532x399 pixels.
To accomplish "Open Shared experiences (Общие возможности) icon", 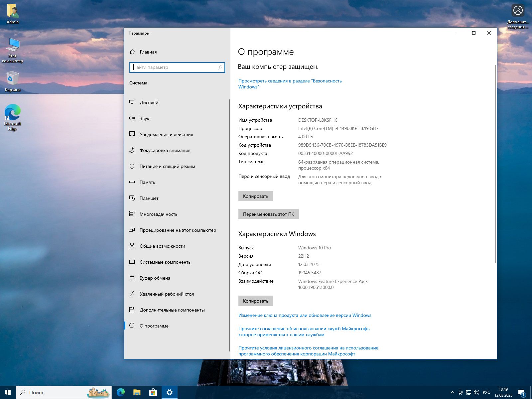I will pos(132,246).
